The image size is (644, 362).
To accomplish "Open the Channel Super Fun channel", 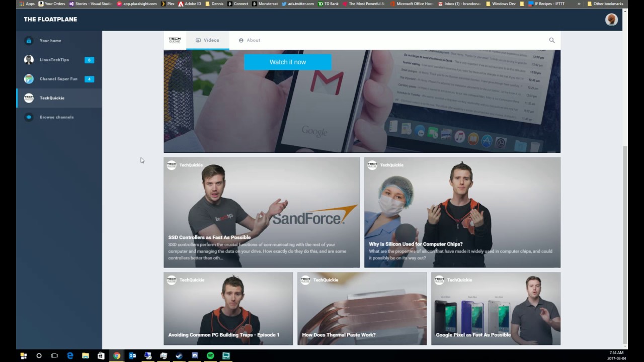I will [x=59, y=79].
